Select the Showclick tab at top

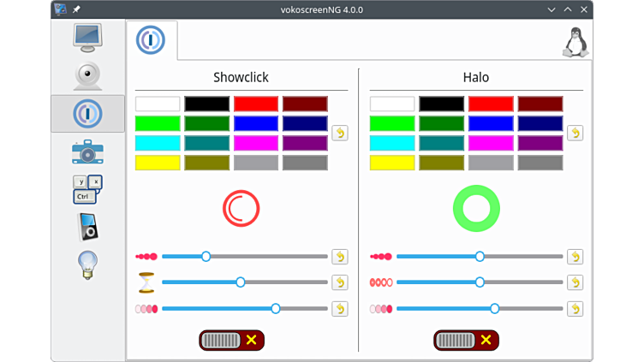(x=152, y=40)
